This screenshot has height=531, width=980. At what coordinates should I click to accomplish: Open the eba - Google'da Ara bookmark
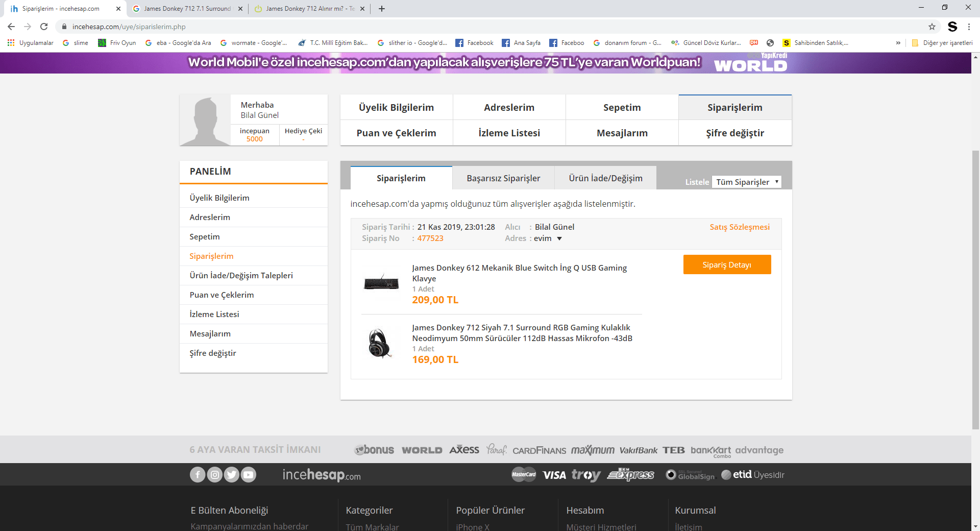click(x=178, y=43)
